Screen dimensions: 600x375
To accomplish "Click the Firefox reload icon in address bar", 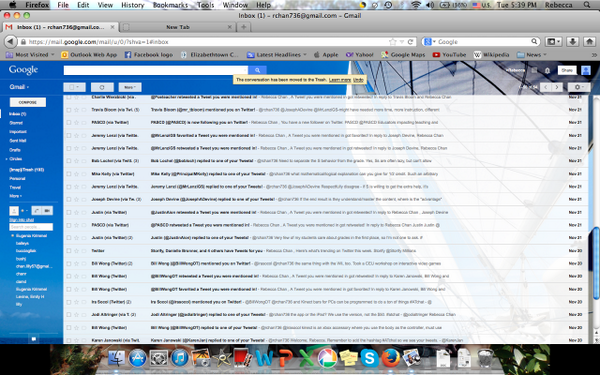I will (410, 42).
